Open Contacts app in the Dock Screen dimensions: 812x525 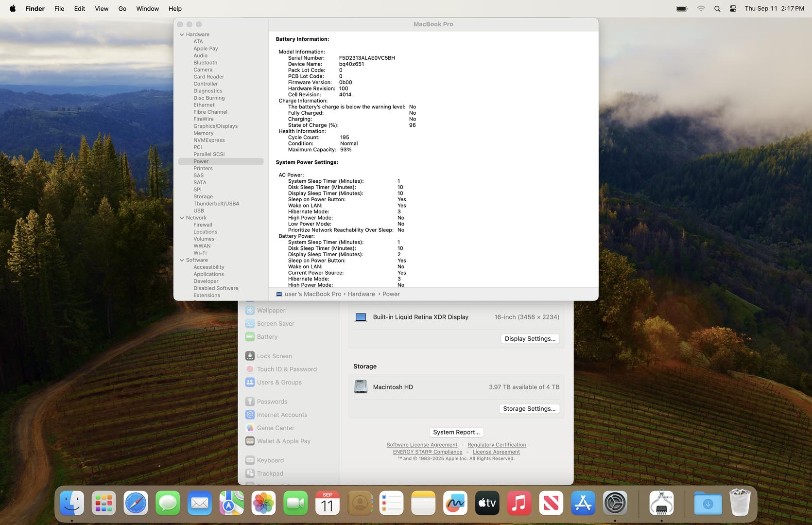(360, 503)
